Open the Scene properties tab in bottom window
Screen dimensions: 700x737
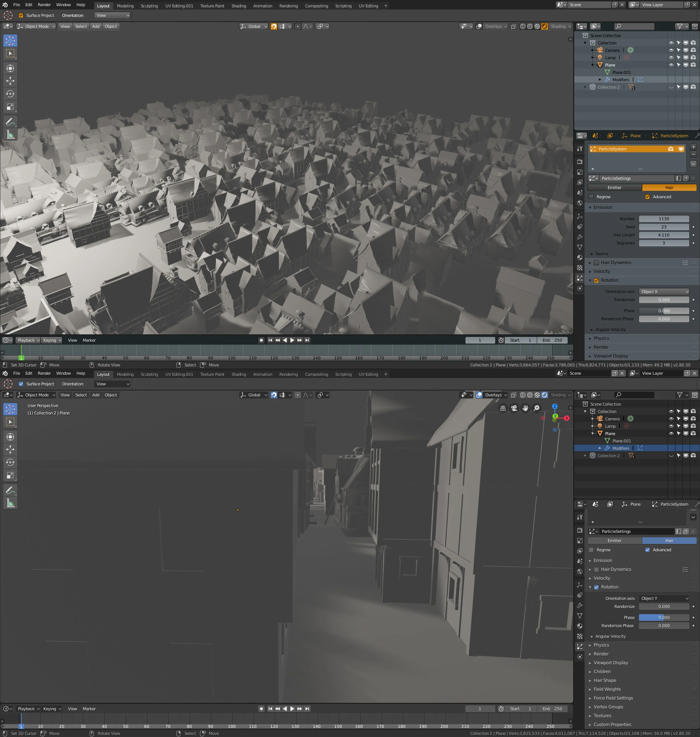coord(580,561)
